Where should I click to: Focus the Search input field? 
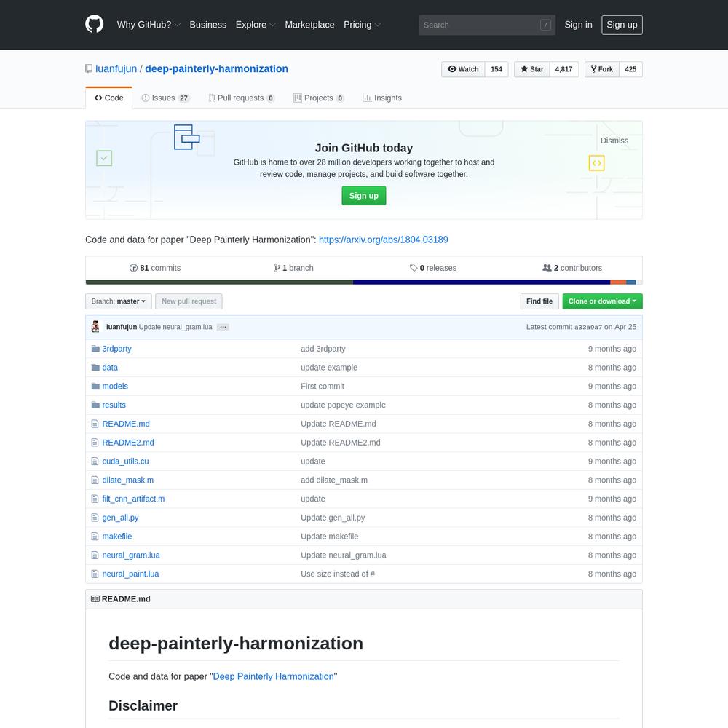point(487,25)
